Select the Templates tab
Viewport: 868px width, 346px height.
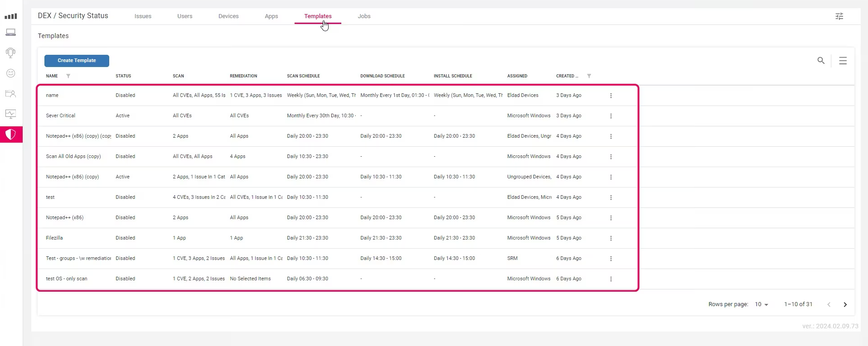[x=318, y=16]
